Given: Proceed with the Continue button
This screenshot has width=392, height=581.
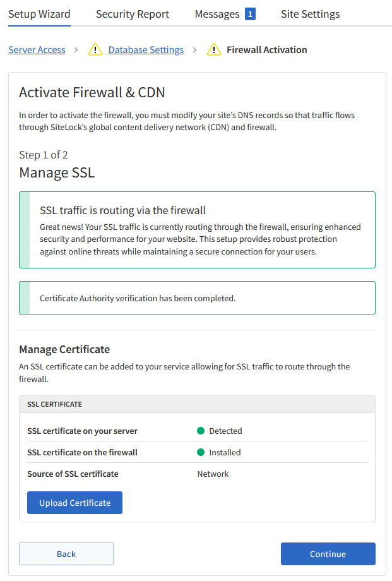Looking at the screenshot, I should click(328, 554).
